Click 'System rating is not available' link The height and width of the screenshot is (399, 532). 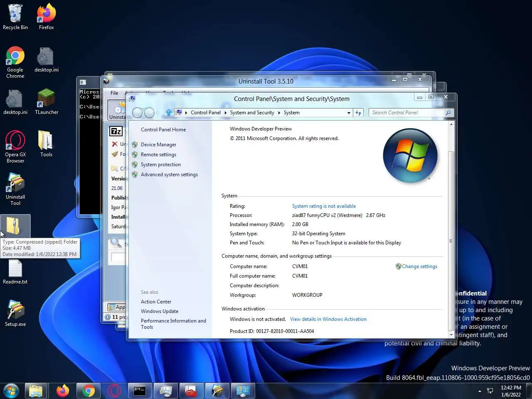tap(324, 206)
